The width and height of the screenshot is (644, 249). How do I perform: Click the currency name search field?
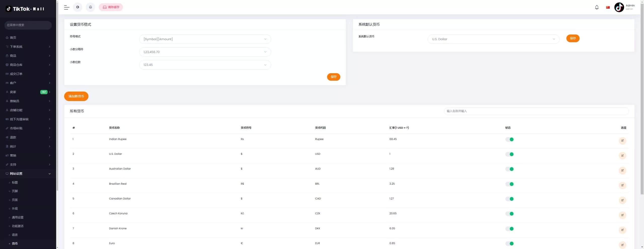tap(536, 111)
